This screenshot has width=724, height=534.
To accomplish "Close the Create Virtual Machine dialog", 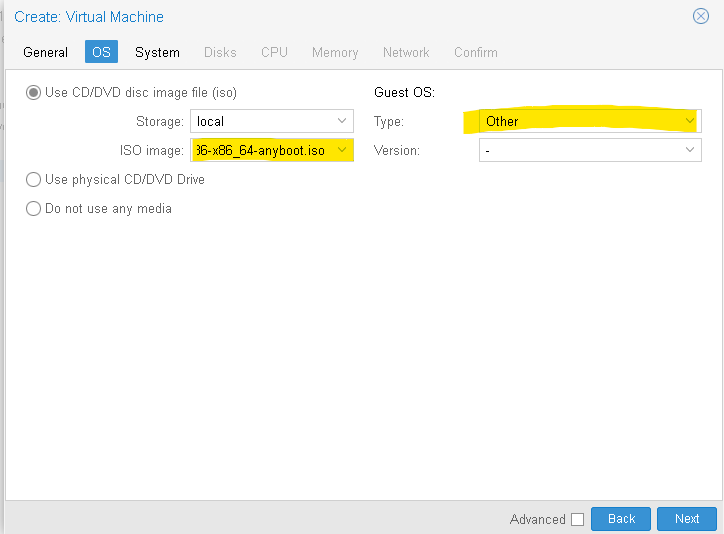I will 700,16.
